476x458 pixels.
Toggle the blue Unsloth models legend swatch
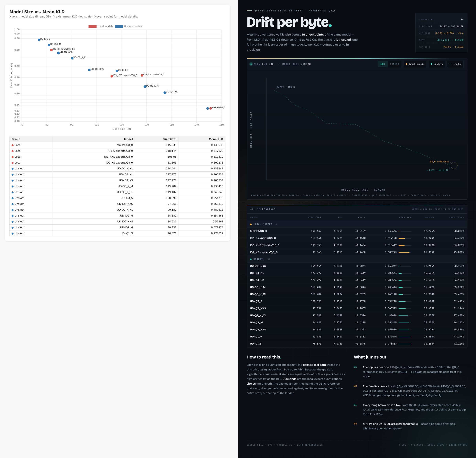click(x=119, y=26)
